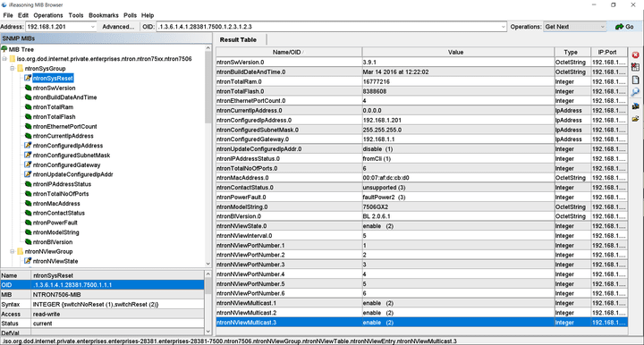Viewport: 644px width, 345px height.
Task: Click the leaf icon beside ntronBuildDateAndTime
Action: coord(28,97)
